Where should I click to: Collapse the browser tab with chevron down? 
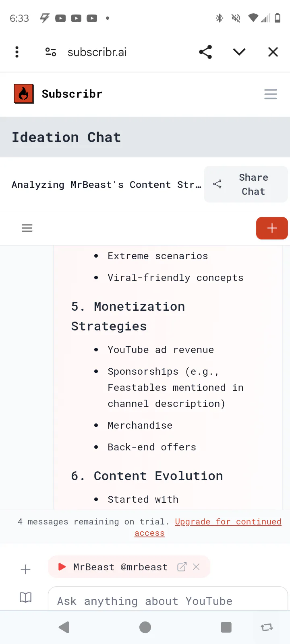pos(239,52)
